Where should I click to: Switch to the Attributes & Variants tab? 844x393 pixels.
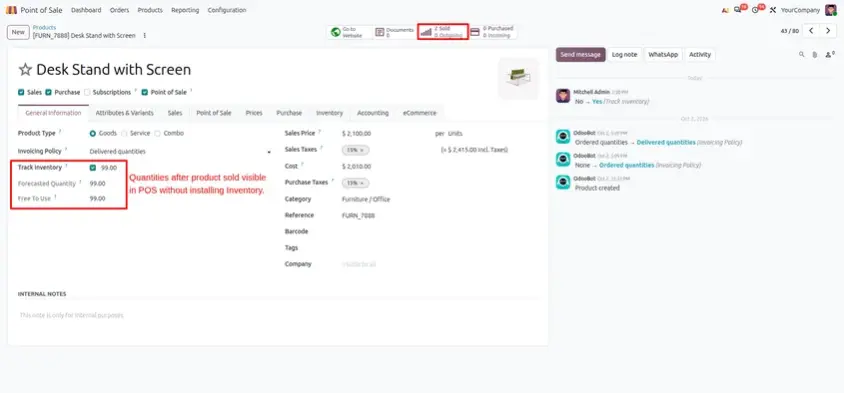(x=124, y=113)
